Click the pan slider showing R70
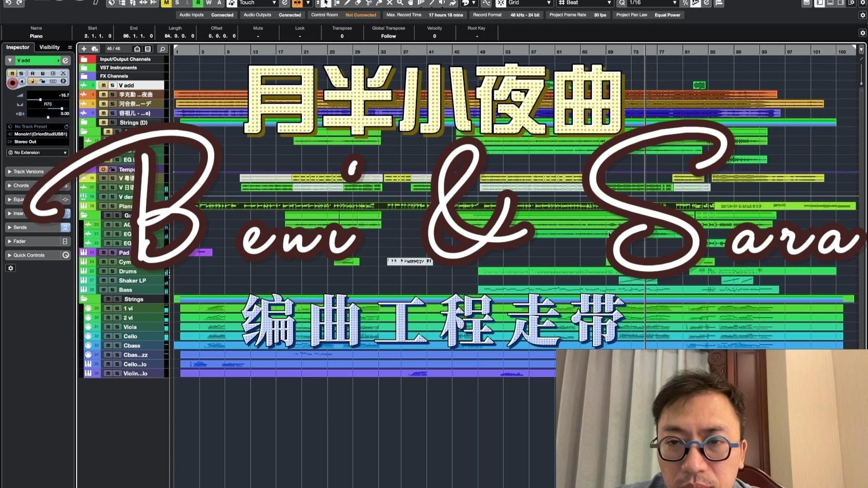This screenshot has width=868, height=488. (48, 103)
